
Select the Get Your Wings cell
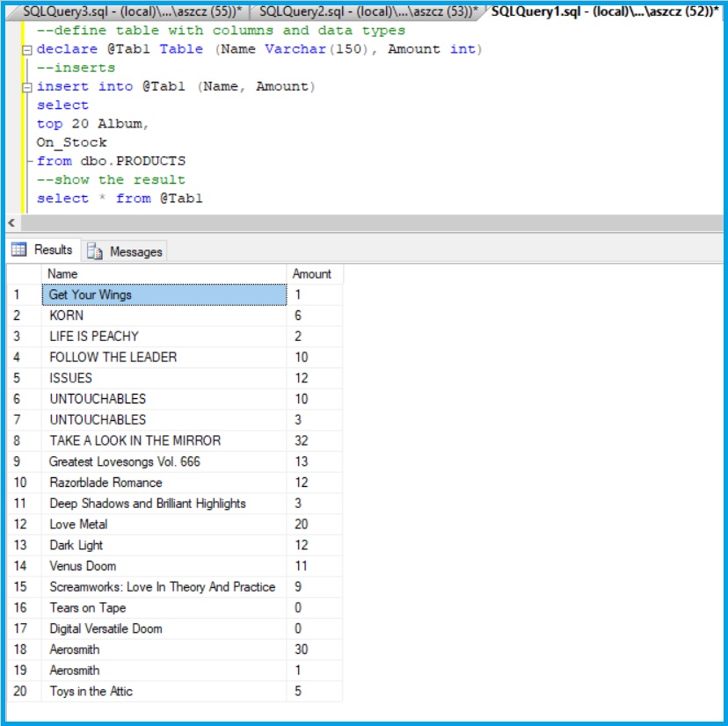tap(164, 294)
